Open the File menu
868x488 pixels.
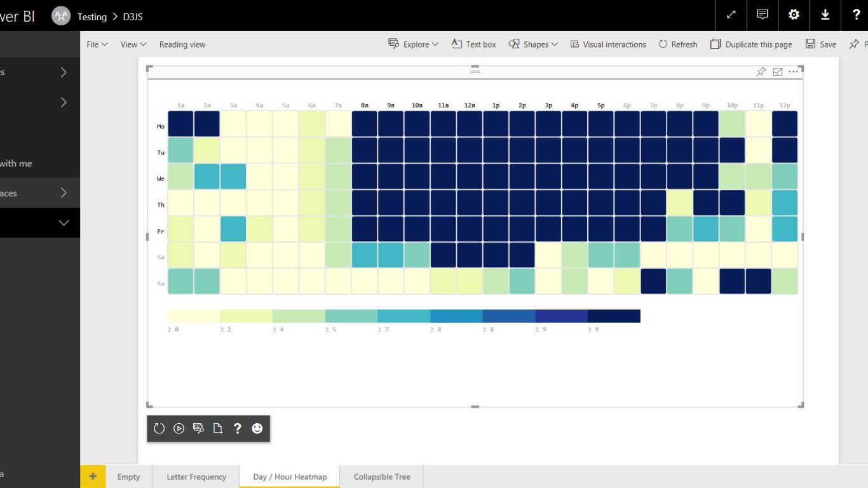tap(97, 44)
